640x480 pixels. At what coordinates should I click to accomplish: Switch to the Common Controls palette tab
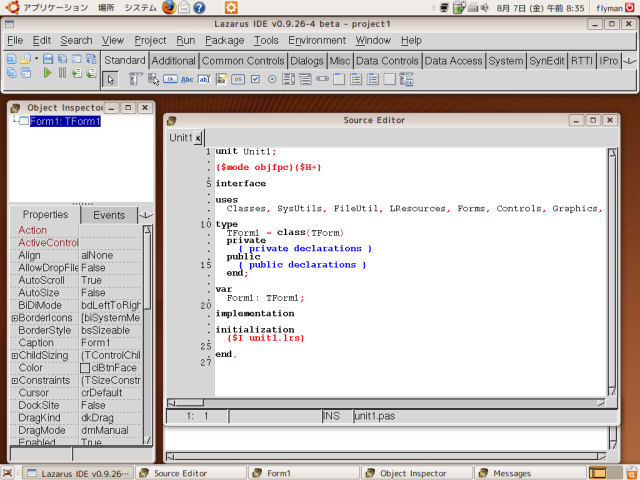(x=243, y=61)
